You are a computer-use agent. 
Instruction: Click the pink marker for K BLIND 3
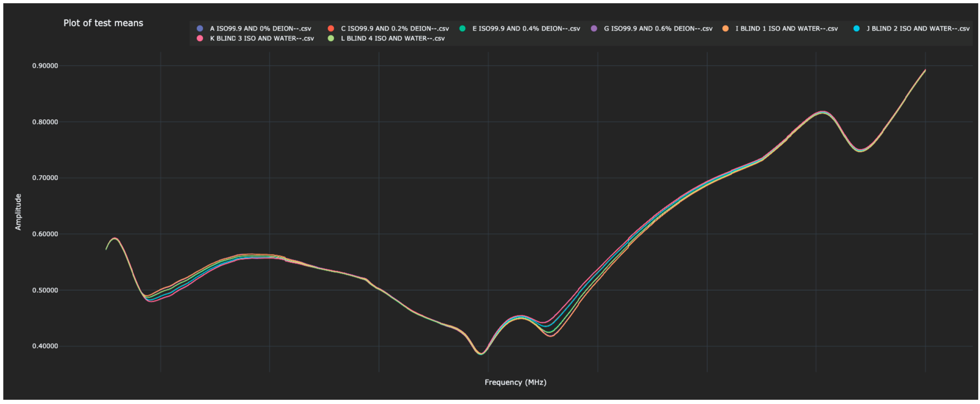coord(200,38)
